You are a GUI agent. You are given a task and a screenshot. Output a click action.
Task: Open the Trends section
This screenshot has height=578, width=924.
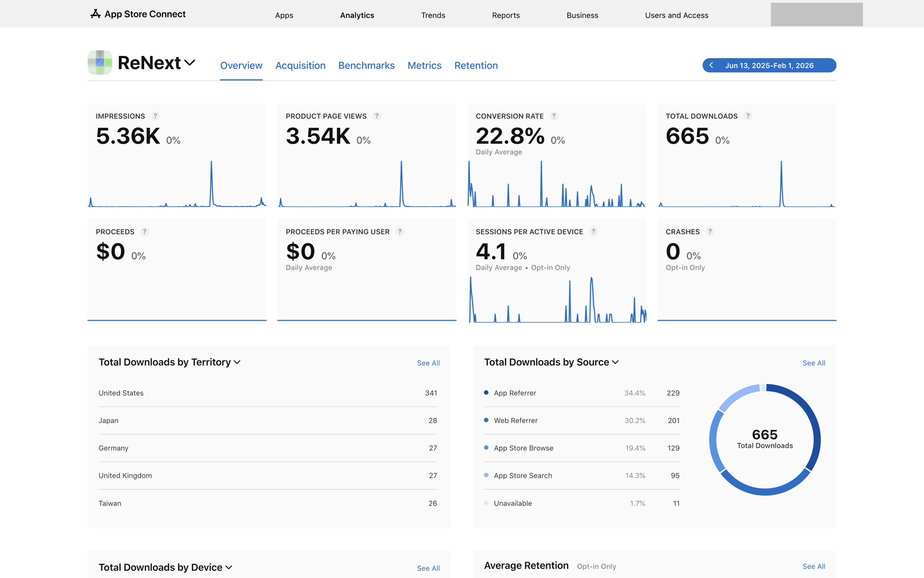433,15
